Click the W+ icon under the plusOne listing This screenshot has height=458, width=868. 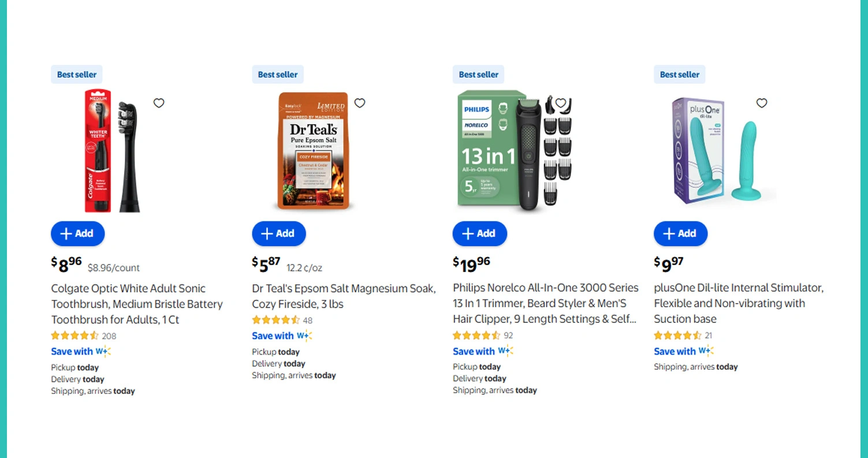[x=706, y=351]
